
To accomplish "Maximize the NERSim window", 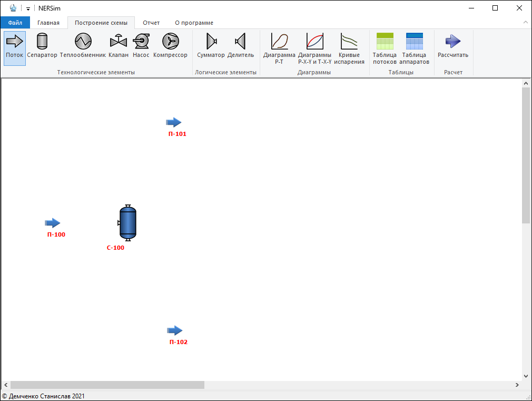I will (495, 8).
